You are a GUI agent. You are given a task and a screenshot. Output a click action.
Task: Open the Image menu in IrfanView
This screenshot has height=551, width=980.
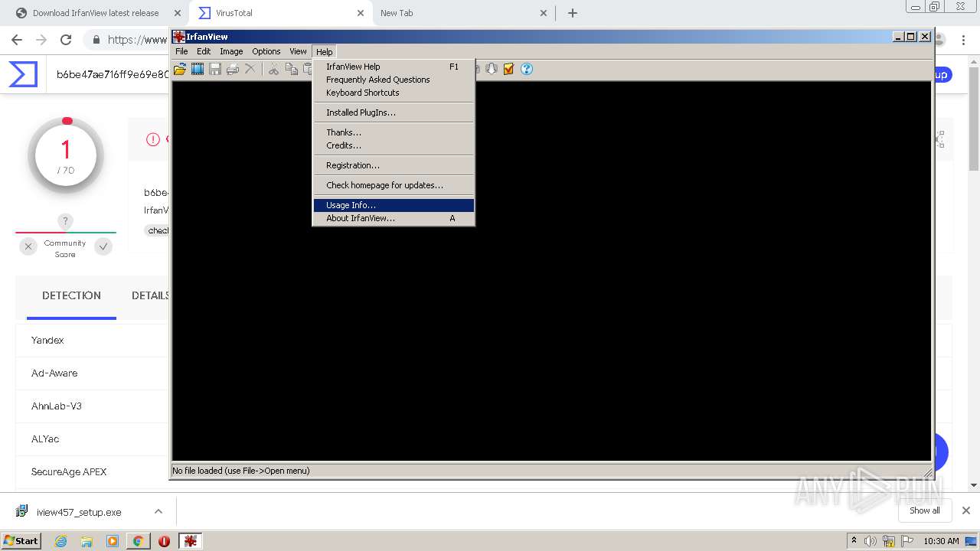pyautogui.click(x=231, y=51)
